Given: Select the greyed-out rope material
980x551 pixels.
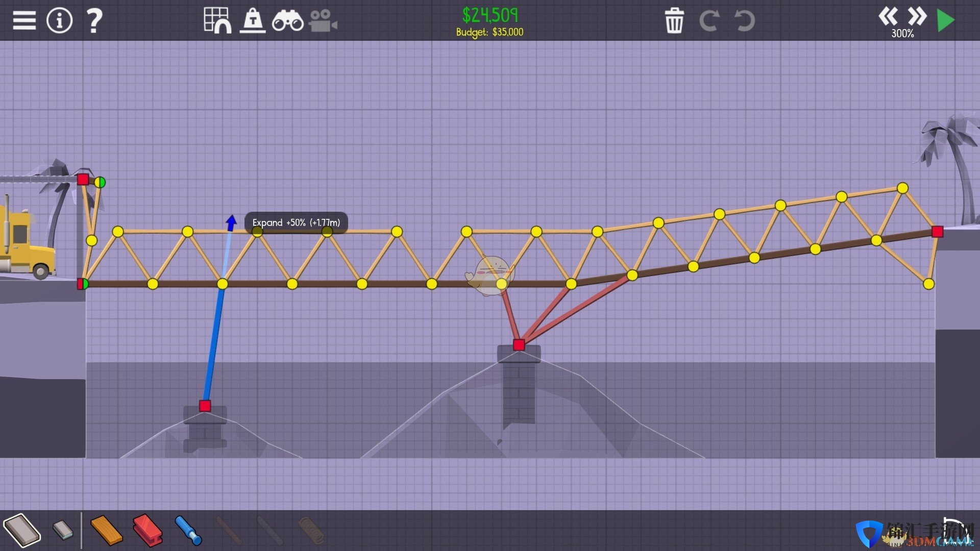Looking at the screenshot, I should click(229, 531).
